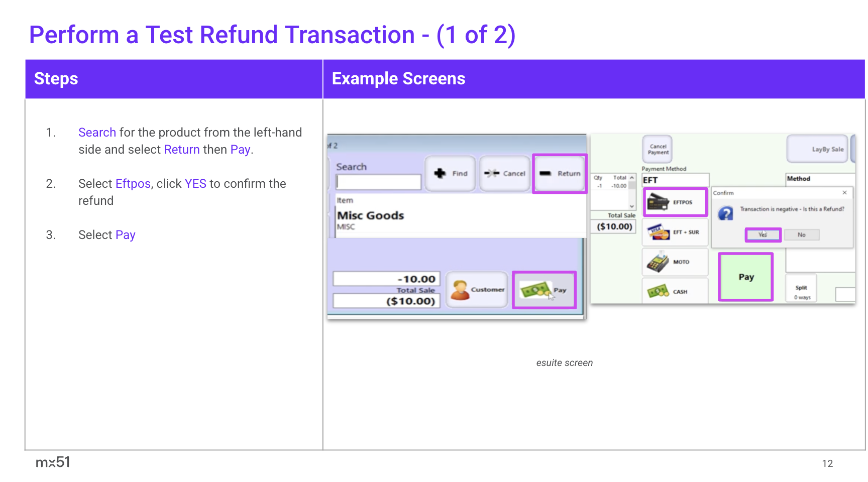Select the MOTO payment terminal option
The width and height of the screenshot is (868, 482).
click(675, 262)
